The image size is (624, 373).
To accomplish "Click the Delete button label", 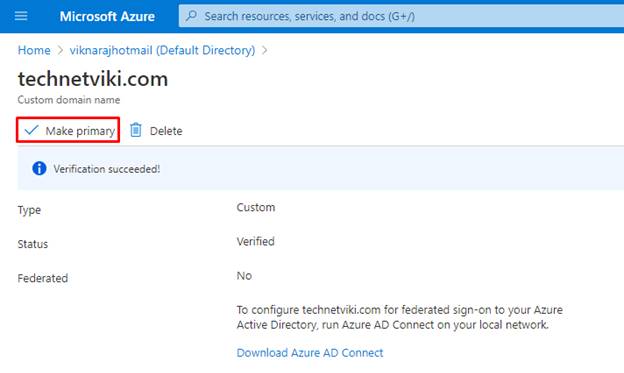I will (x=166, y=131).
